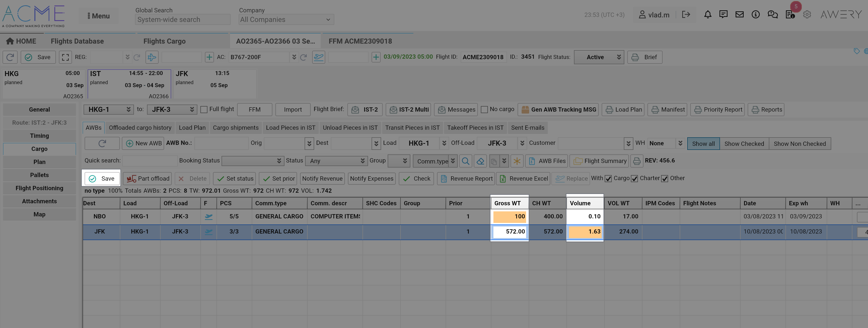This screenshot has width=868, height=328.
Task: Expand the Flight Status Active dropdown
Action: point(599,57)
